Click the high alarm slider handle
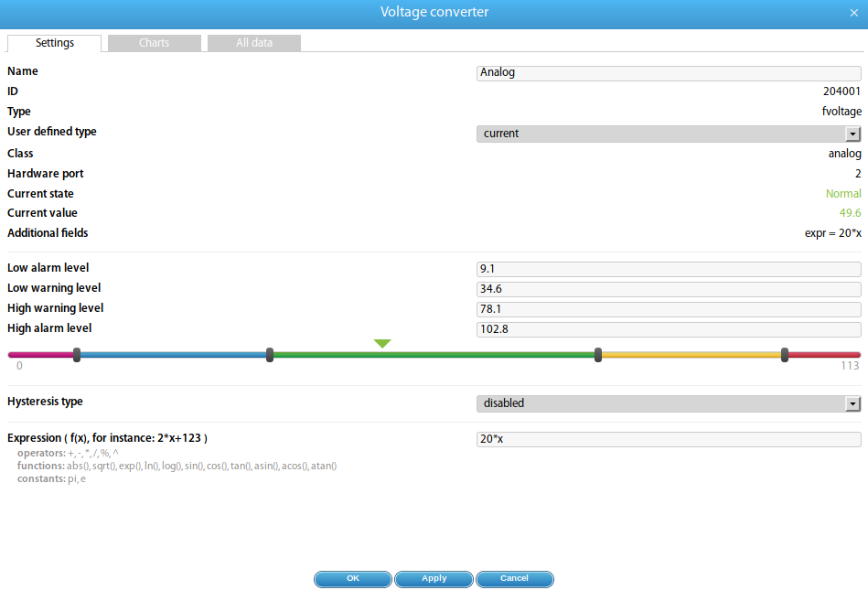Viewport: 868px width, 601px height. pos(785,355)
